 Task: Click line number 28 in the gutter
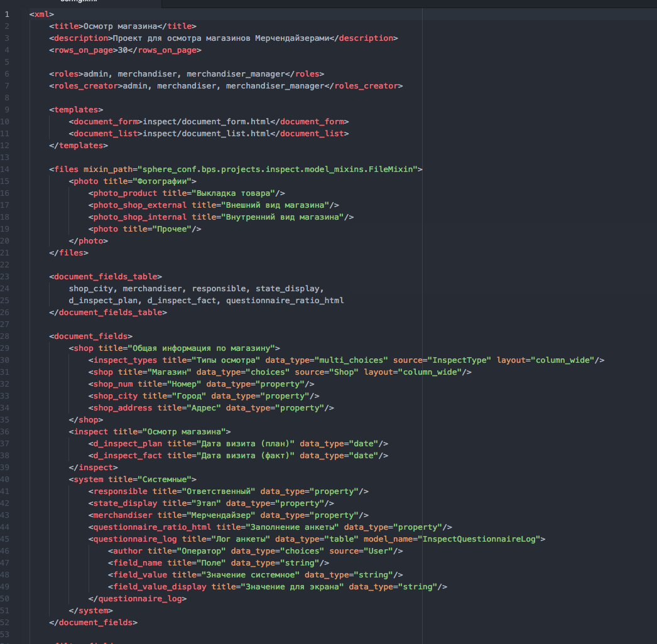(x=5, y=336)
